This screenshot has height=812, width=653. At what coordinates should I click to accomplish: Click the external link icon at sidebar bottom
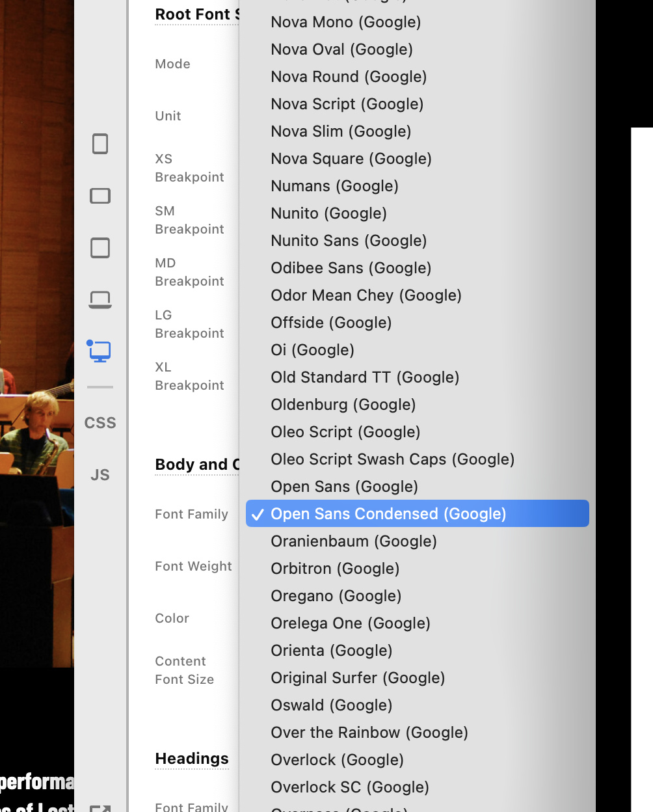(x=100, y=807)
